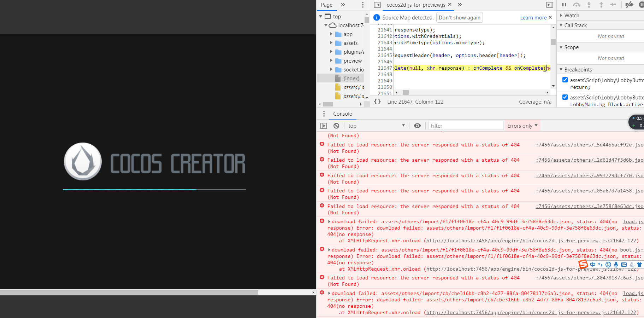Click highlighted code line 21647
Screen dimensions: 644x318
(472, 68)
